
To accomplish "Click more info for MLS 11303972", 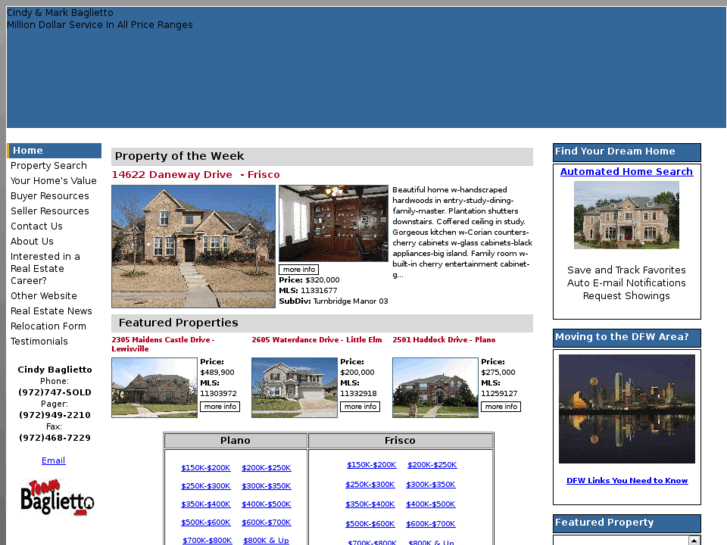I will 220,407.
